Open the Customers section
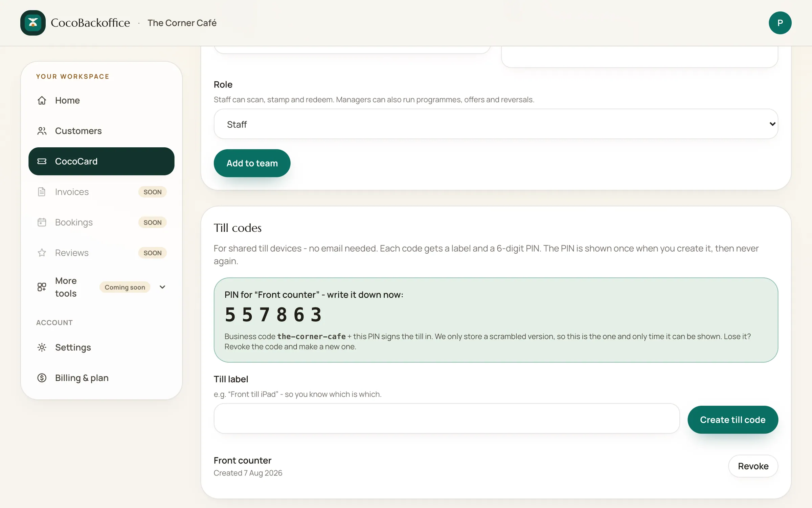The image size is (812, 508). pos(101,131)
